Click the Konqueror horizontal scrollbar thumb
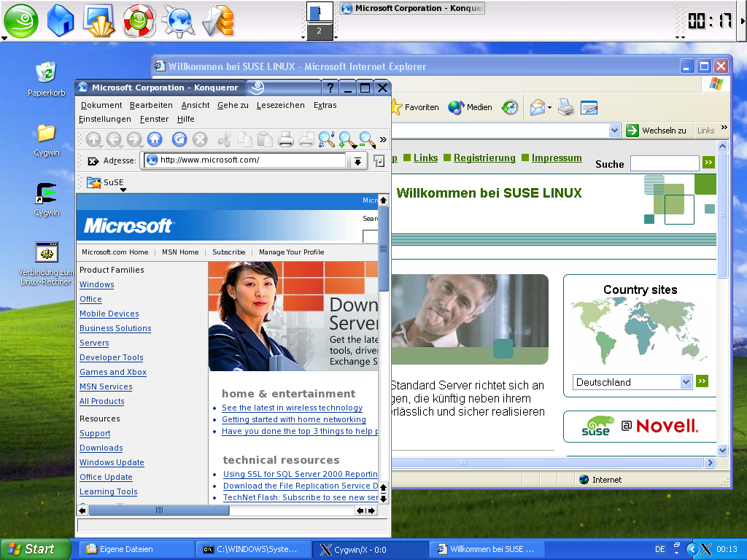Image resolution: width=747 pixels, height=560 pixels. [x=159, y=511]
